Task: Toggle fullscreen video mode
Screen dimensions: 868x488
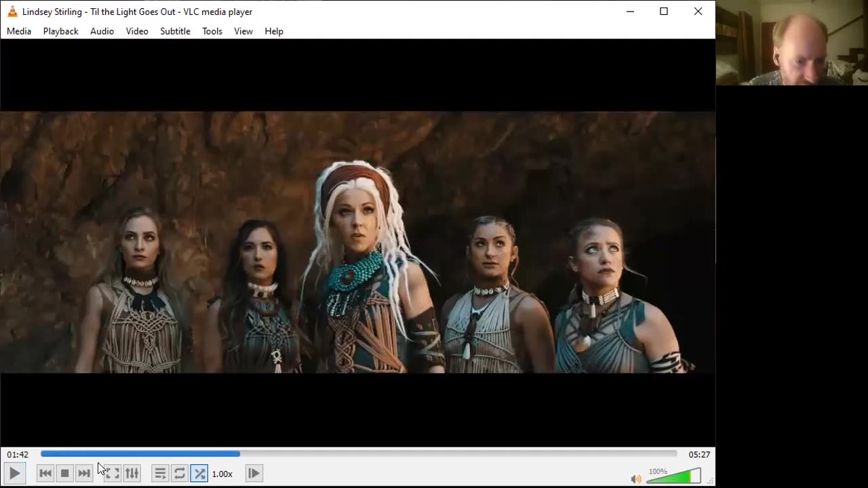Action: pos(113,473)
